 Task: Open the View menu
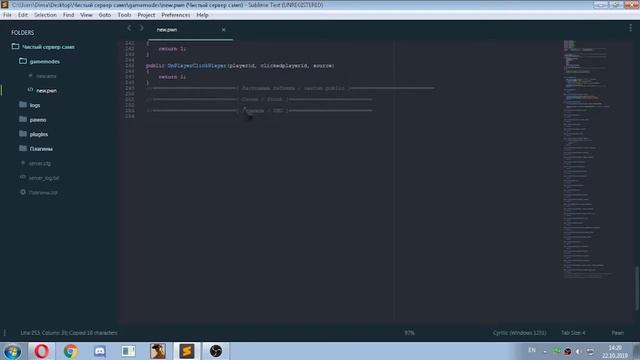(86, 15)
